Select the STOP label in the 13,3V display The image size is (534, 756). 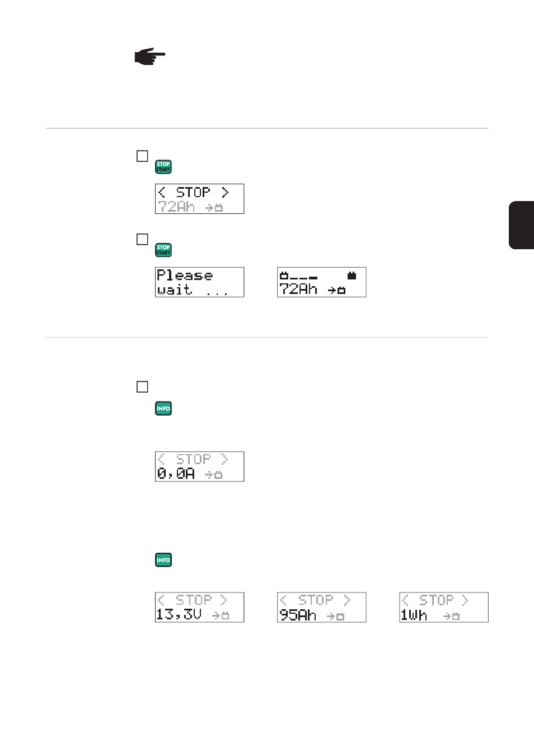click(x=194, y=600)
